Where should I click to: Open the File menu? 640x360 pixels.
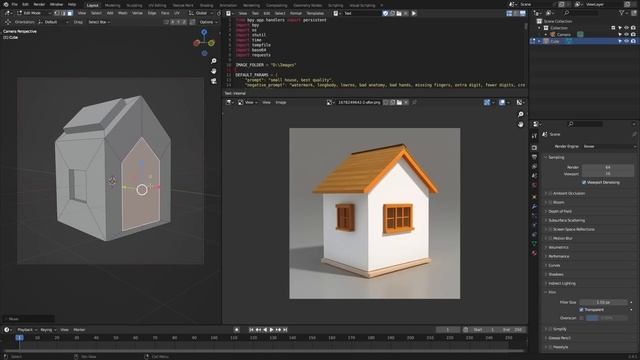pyautogui.click(x=15, y=4)
